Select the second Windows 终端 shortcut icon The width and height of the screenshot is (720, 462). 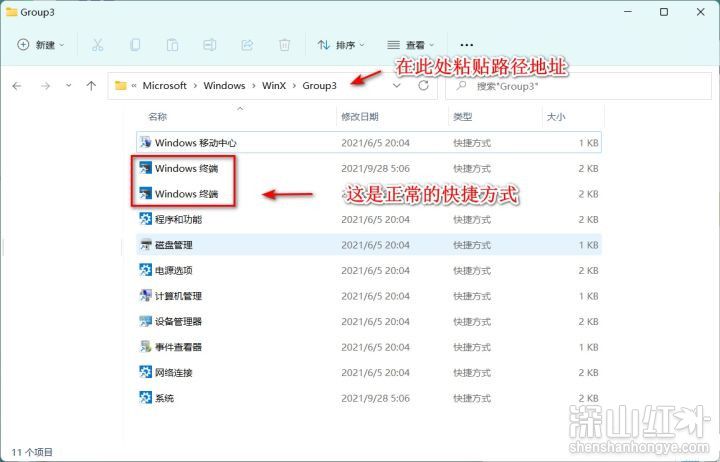pyautogui.click(x=146, y=193)
